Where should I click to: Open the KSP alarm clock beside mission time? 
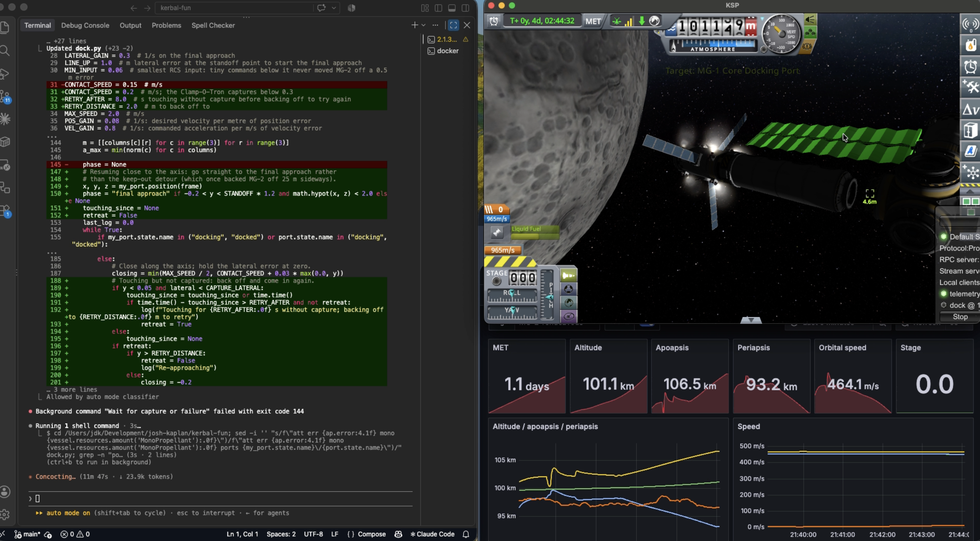494,21
